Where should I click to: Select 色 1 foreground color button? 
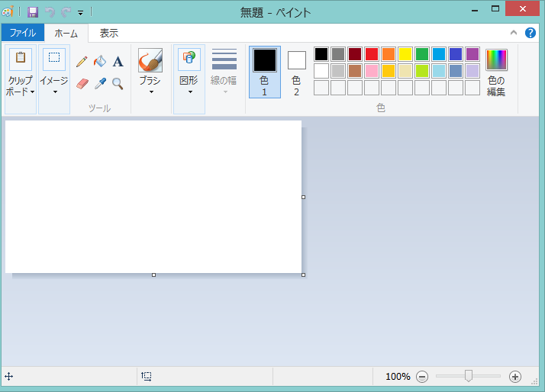click(x=265, y=72)
